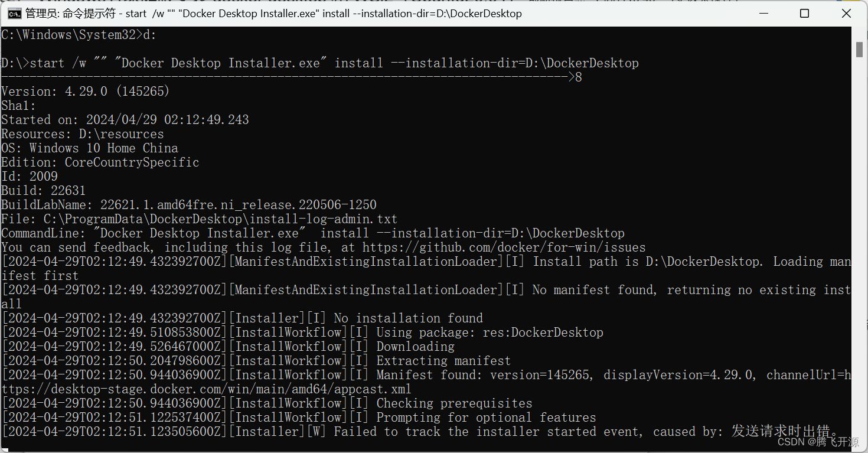Click the github.com/docker/for-win/issues URL
This screenshot has width=868, height=453.
pos(504,247)
